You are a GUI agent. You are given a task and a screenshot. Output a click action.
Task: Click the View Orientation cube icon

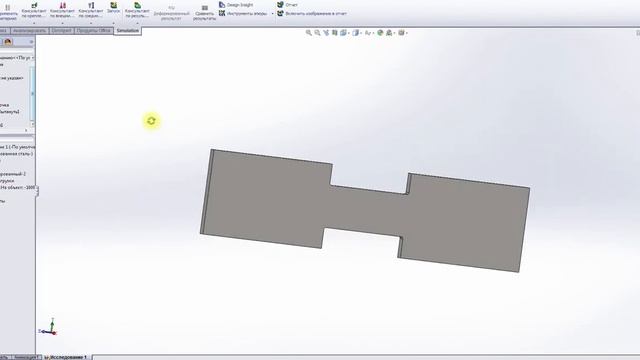pos(343,33)
